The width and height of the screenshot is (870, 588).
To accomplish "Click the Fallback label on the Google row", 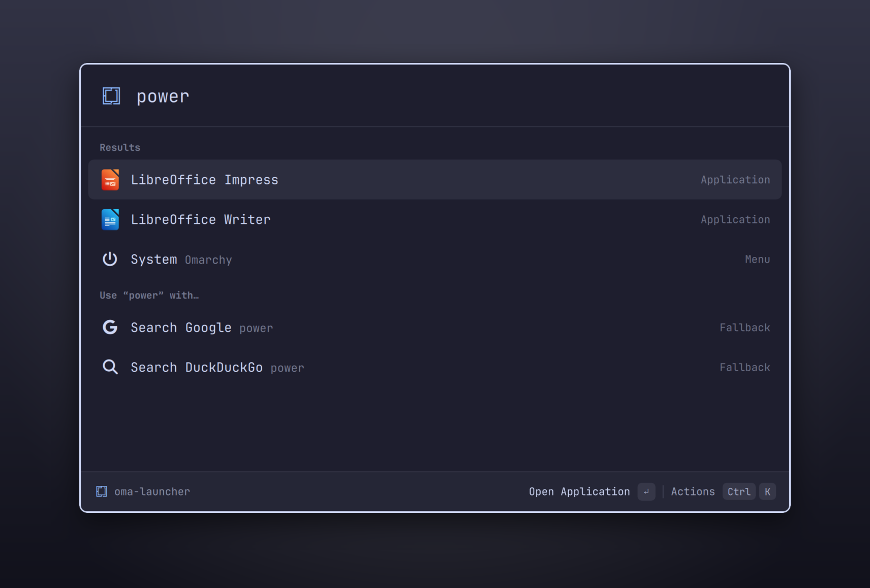I will (x=744, y=328).
